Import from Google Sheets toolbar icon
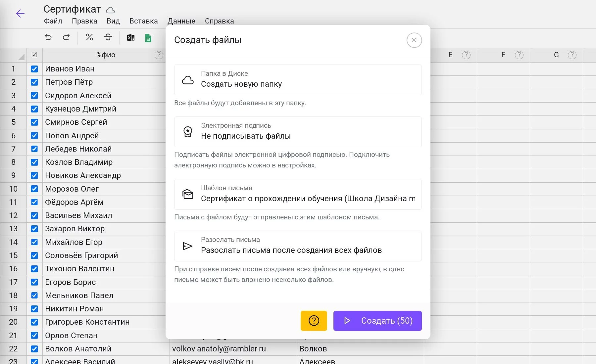Viewport: 596px width, 364px height. 148,38
